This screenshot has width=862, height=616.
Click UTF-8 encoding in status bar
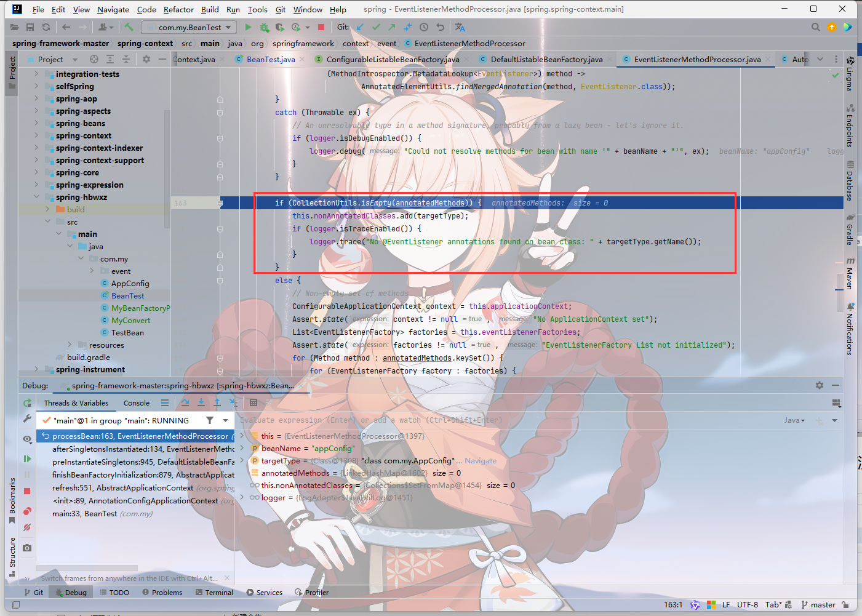[748, 604]
